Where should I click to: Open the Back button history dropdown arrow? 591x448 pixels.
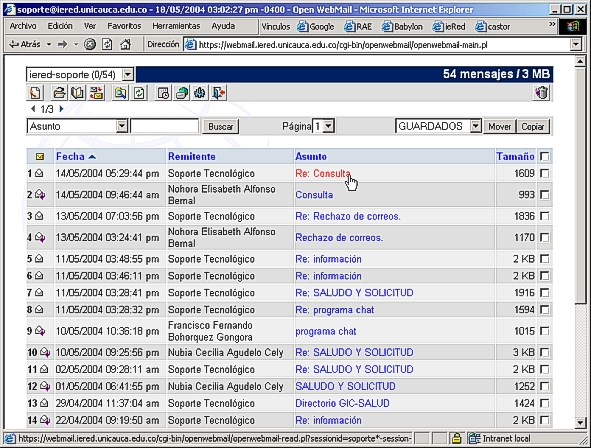tap(49, 44)
